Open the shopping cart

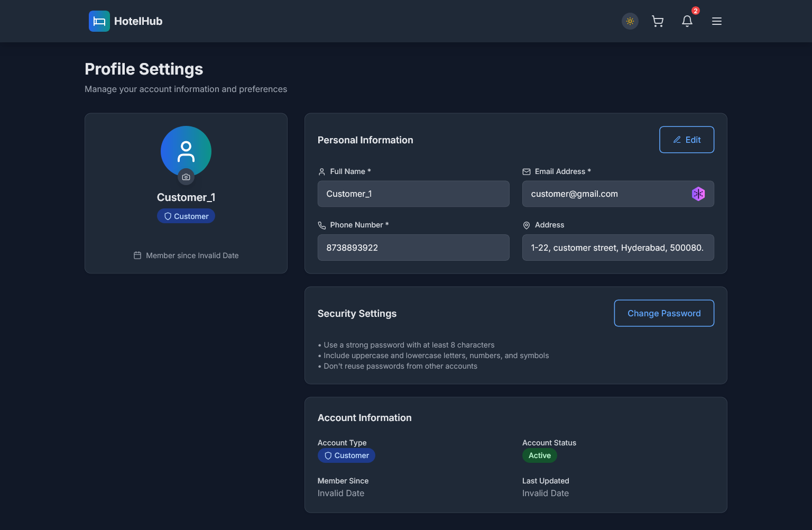pyautogui.click(x=658, y=21)
